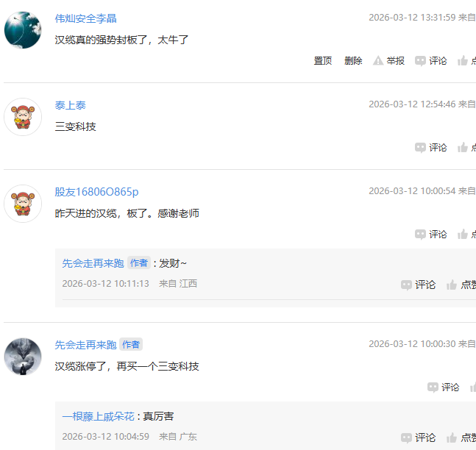Like the 三变科技 comment by 泰上泰
The width and height of the screenshot is (476, 450).
pos(466,148)
